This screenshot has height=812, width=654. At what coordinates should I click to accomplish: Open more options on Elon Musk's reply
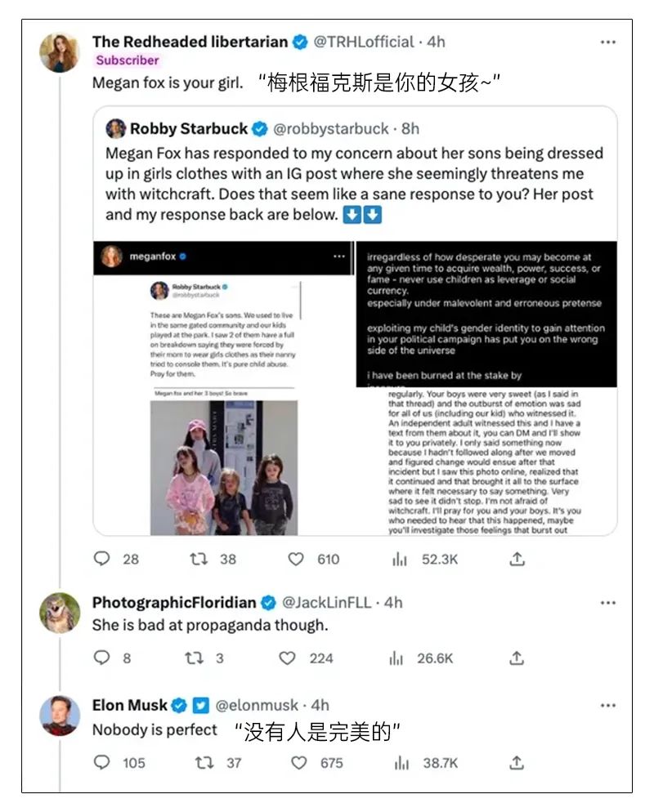607,705
